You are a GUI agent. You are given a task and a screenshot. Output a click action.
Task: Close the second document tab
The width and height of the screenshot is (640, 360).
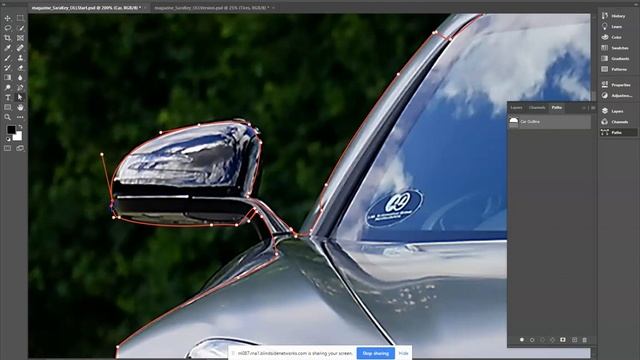point(273,8)
